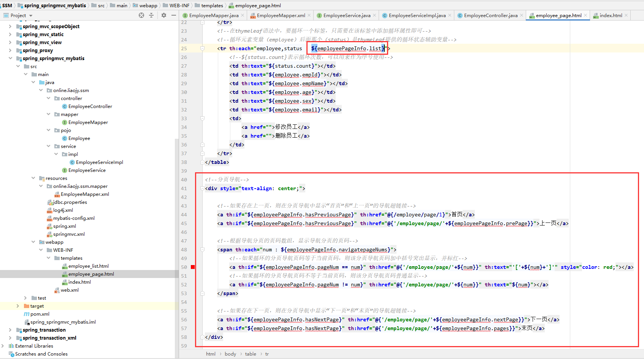Open the Project view type dropdown

click(31, 16)
